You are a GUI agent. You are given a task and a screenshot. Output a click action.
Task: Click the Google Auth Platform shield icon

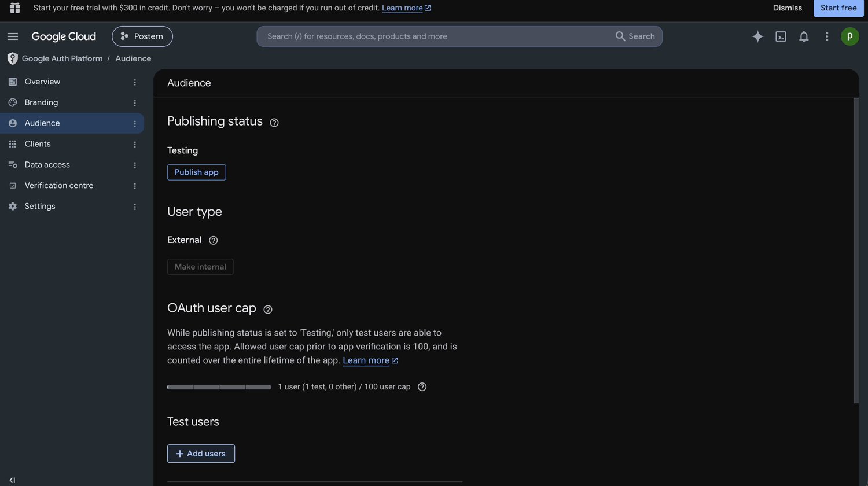[x=12, y=58]
